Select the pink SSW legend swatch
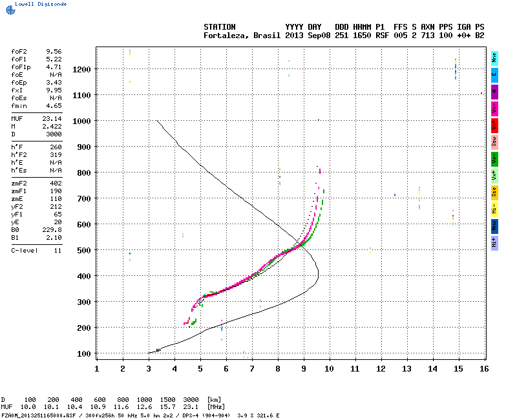The width and height of the screenshot is (517, 420). click(494, 142)
